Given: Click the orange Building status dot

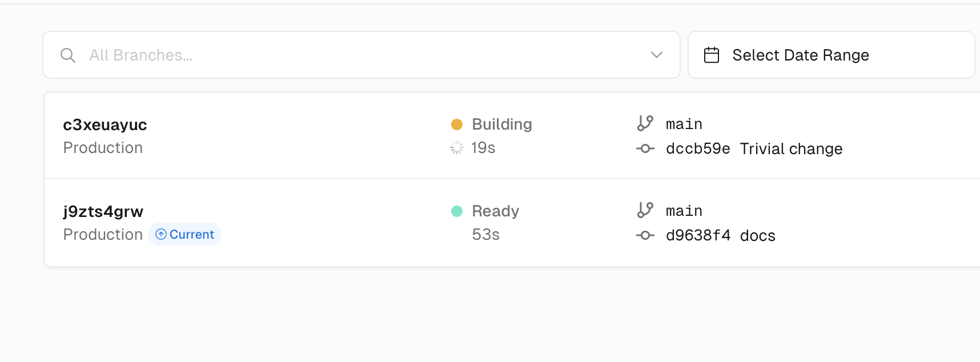Looking at the screenshot, I should click(457, 124).
